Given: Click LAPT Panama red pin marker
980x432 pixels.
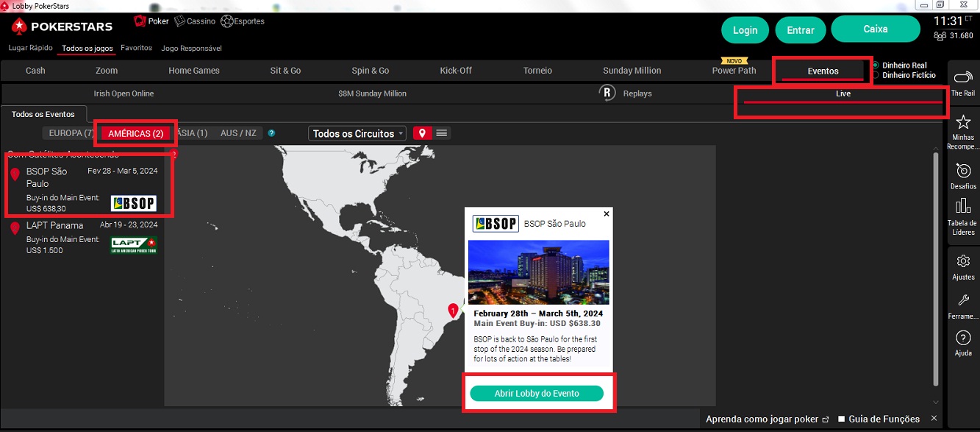Looking at the screenshot, I should 15,228.
